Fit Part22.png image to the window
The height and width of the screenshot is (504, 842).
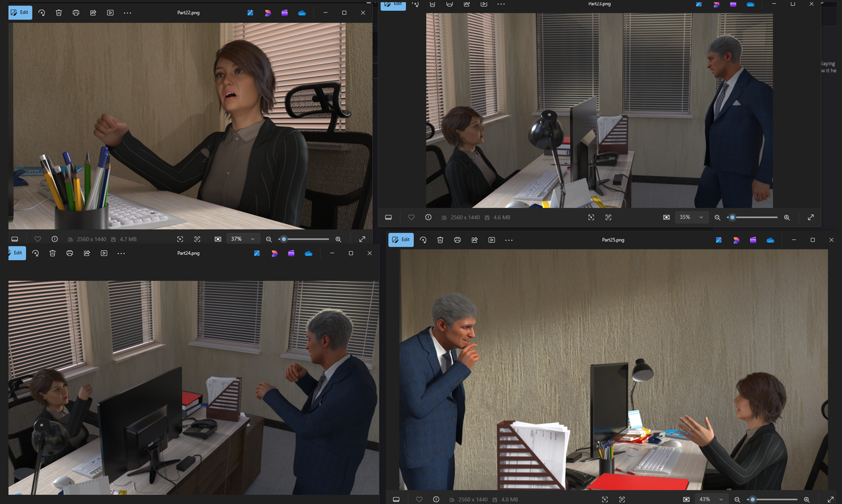(x=218, y=239)
